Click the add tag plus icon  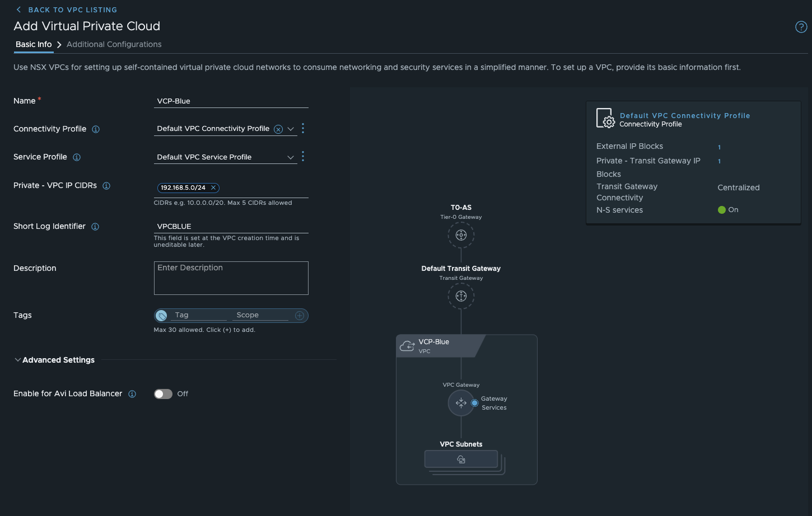click(300, 316)
